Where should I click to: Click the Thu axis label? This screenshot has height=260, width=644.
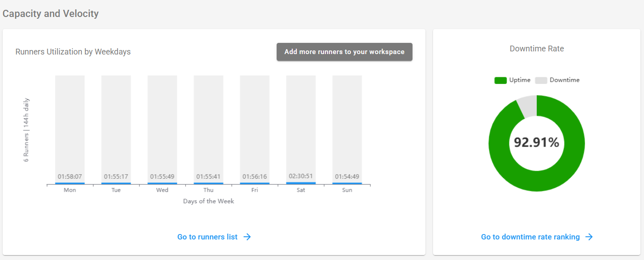(208, 190)
